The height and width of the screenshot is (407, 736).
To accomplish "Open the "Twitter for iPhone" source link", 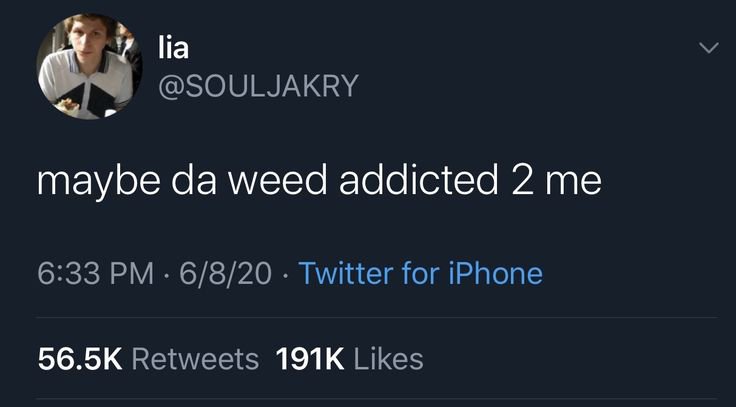I will [x=421, y=273].
